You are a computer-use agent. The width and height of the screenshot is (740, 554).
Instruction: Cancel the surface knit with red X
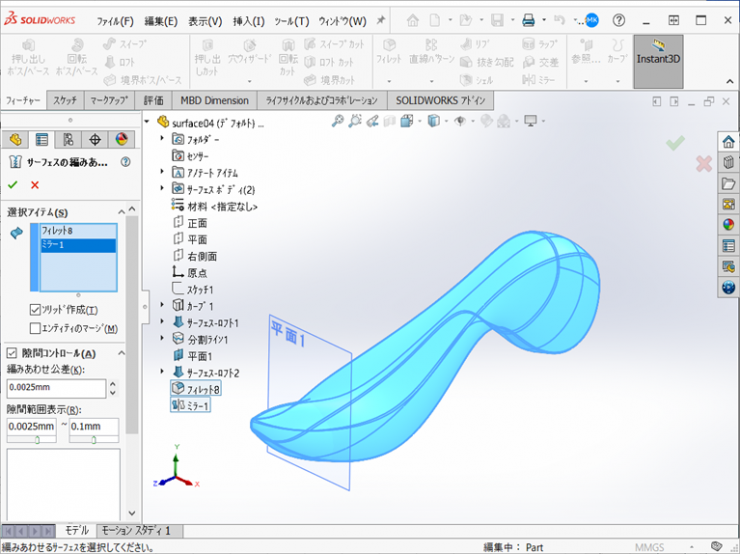(x=35, y=185)
